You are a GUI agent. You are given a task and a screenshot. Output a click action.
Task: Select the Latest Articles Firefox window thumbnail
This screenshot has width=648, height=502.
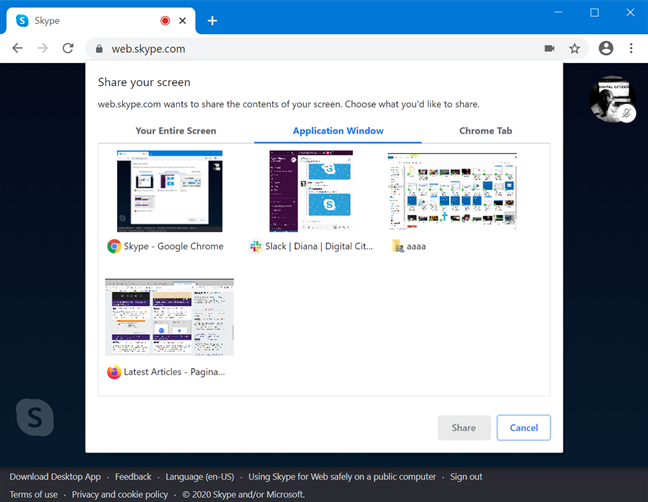169,317
